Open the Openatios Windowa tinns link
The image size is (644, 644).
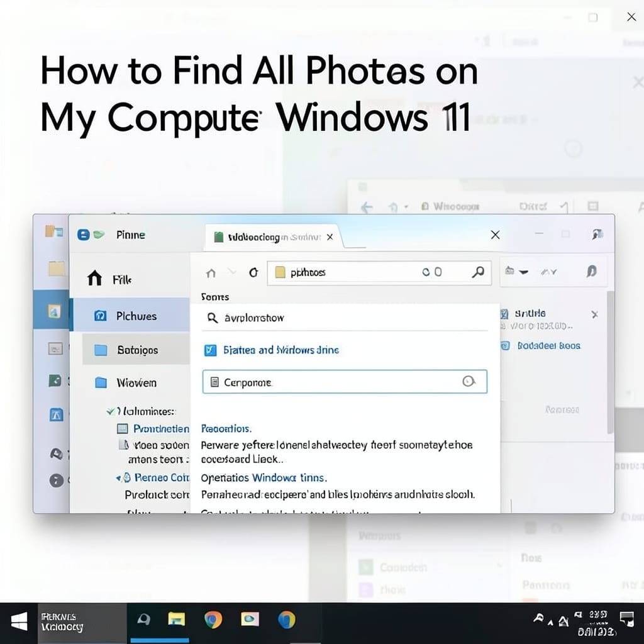coord(264,478)
